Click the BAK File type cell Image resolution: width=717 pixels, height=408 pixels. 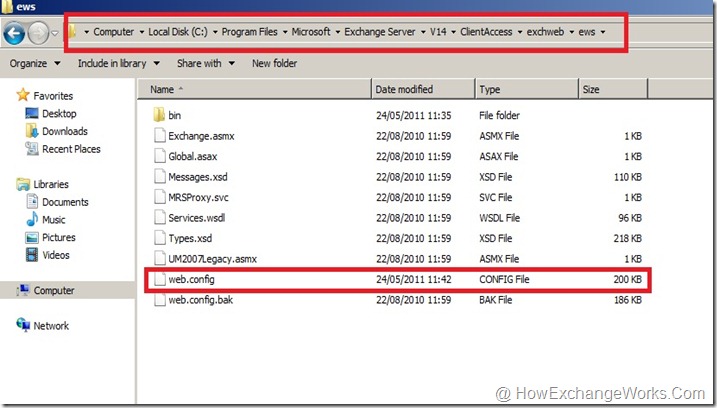coord(496,300)
